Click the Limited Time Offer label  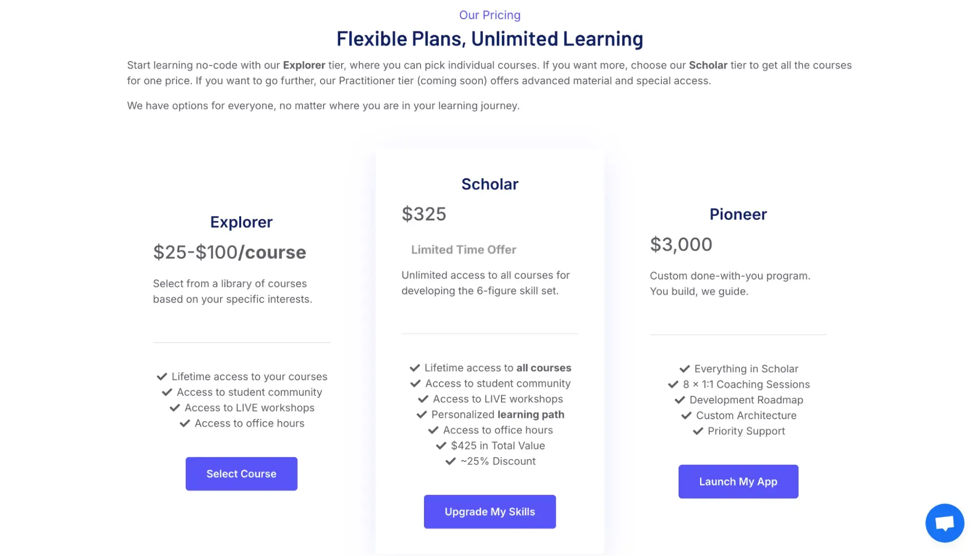(x=463, y=250)
